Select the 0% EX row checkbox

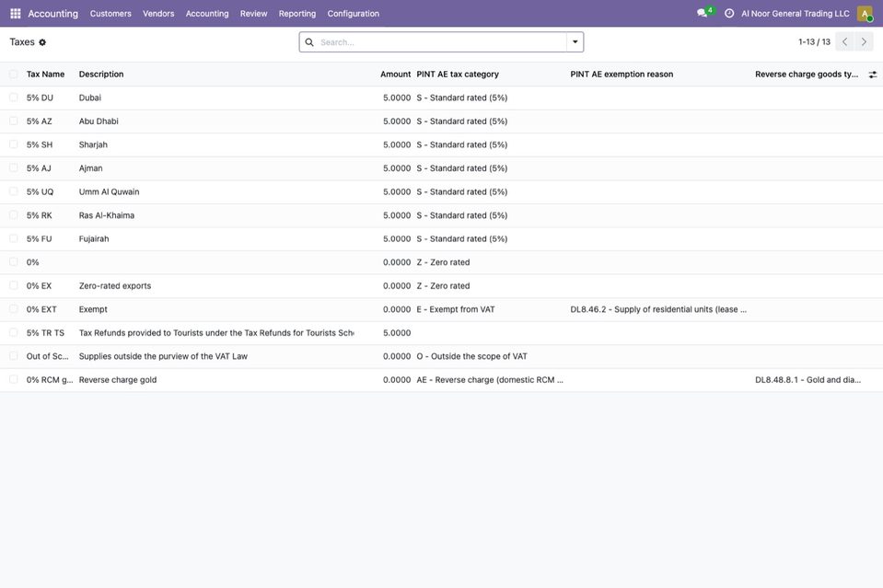pos(14,286)
